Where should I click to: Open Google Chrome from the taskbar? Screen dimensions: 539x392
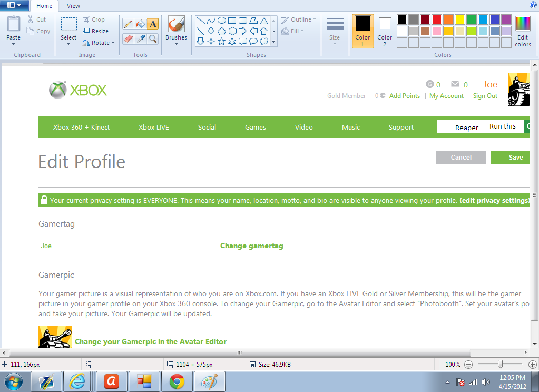(177, 381)
